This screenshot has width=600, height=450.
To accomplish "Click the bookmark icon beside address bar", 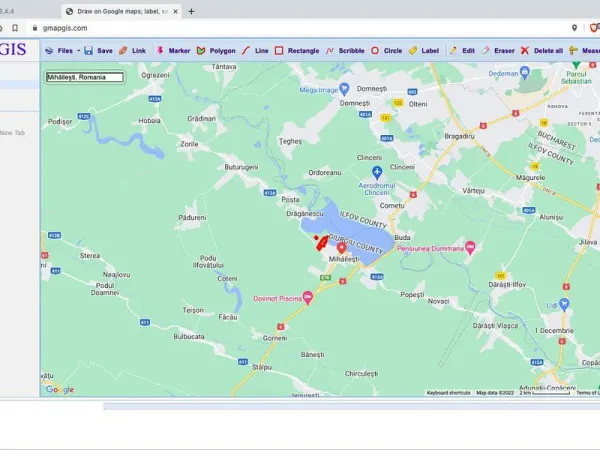I will (x=15, y=28).
